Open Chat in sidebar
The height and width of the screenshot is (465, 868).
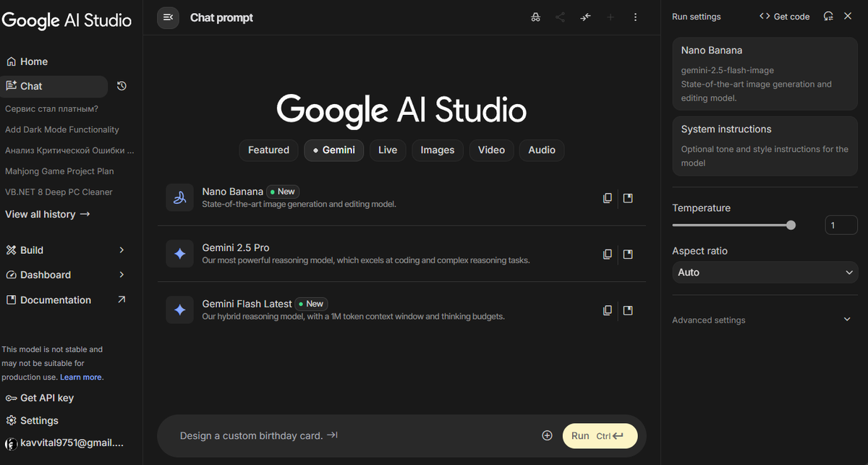54,86
